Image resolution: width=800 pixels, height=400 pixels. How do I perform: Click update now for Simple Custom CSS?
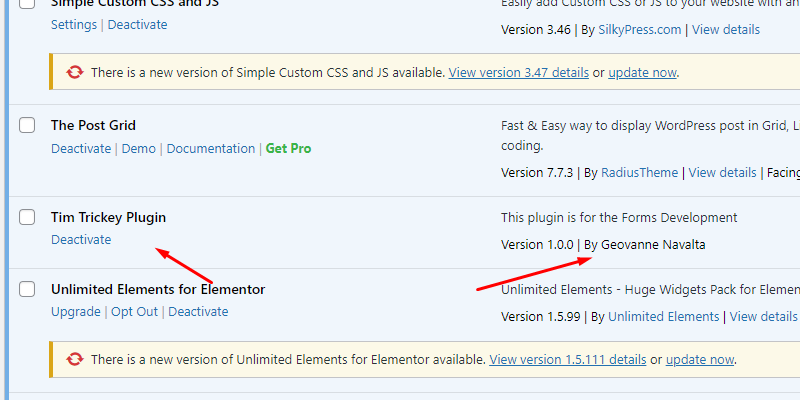tap(643, 73)
